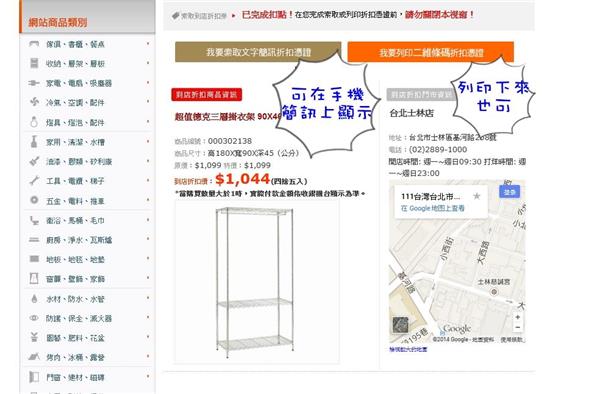Screen dimensions: 610x394
Task: Zoom out on the Google map
Action: [517, 327]
